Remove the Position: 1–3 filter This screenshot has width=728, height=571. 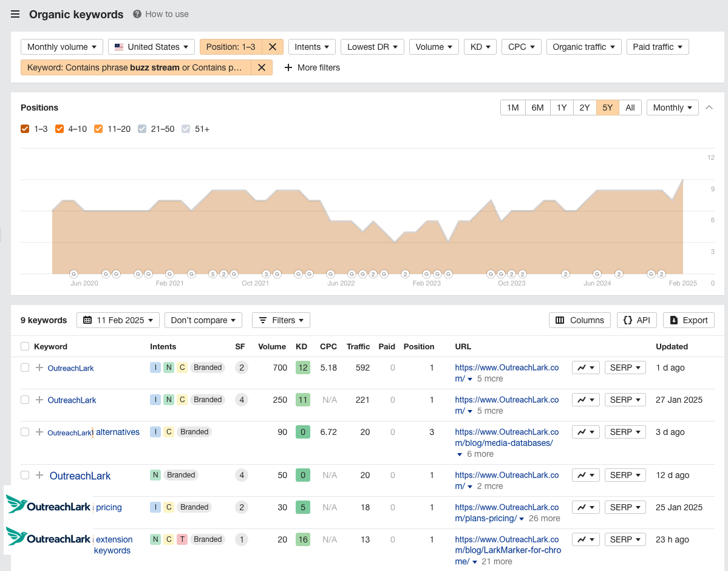pos(273,47)
